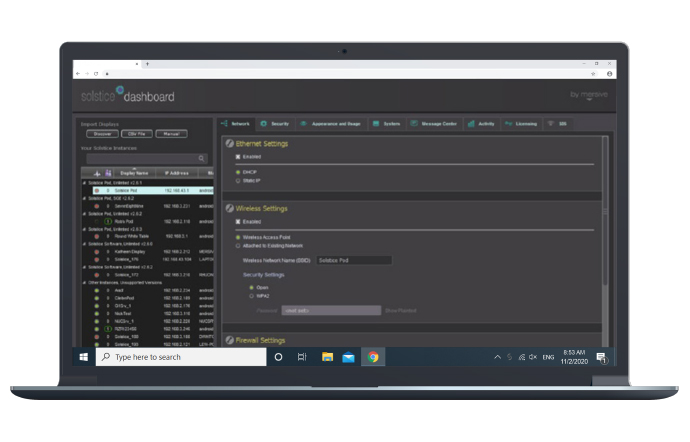Collapse the Other Instances, Unsupported Versions group
The height and width of the screenshot is (442, 690).
pos(84,283)
